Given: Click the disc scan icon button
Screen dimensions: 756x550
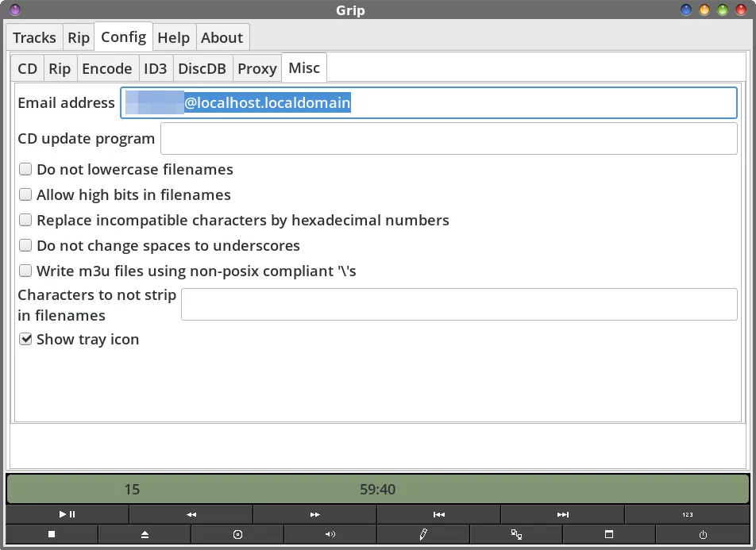Looking at the screenshot, I should [x=237, y=534].
